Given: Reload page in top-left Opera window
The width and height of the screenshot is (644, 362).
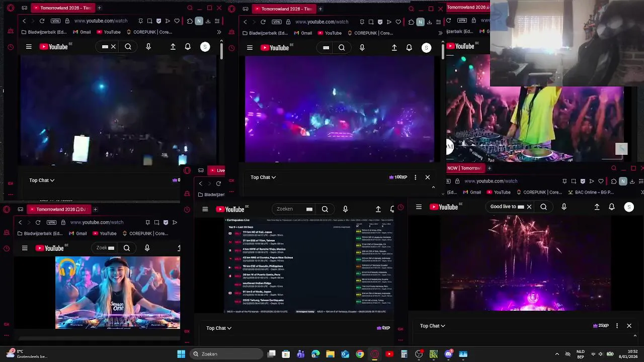Looking at the screenshot, I should (x=42, y=21).
